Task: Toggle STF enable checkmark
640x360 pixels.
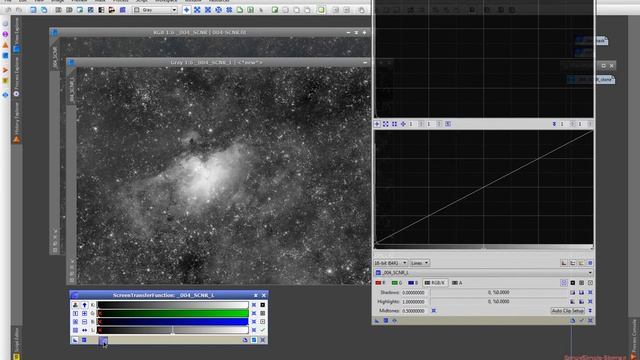Action: click(262, 330)
